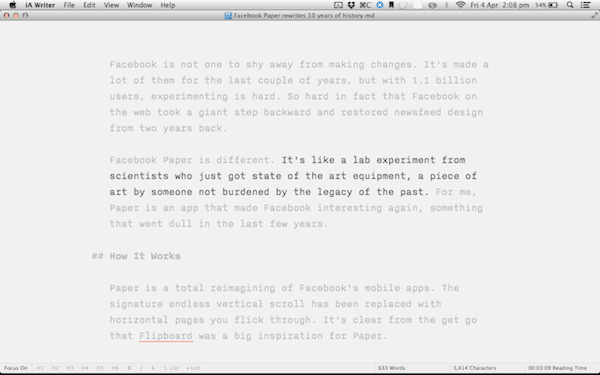Viewport: 600px width, 375px height.
Task: Click the Flipboard underlined word
Action: 166,336
